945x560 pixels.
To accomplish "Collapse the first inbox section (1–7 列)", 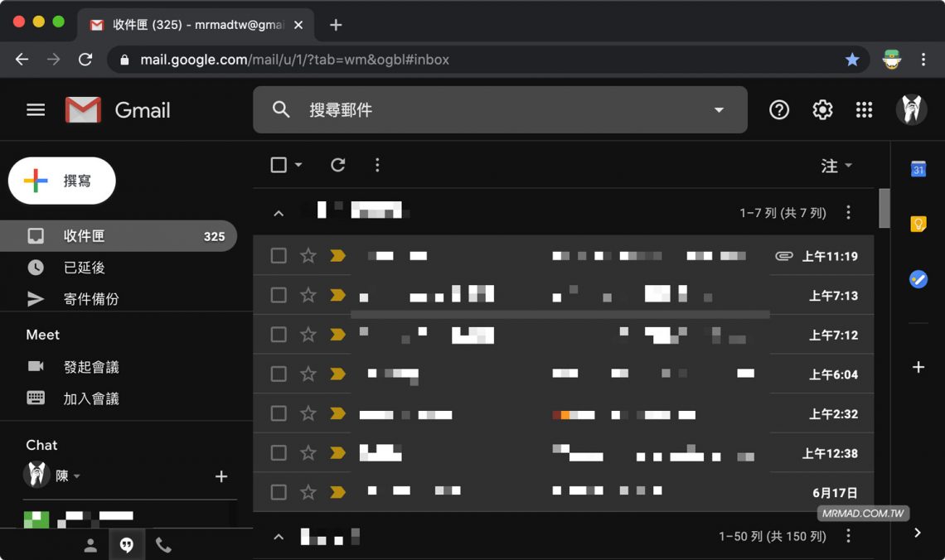I will [x=279, y=213].
